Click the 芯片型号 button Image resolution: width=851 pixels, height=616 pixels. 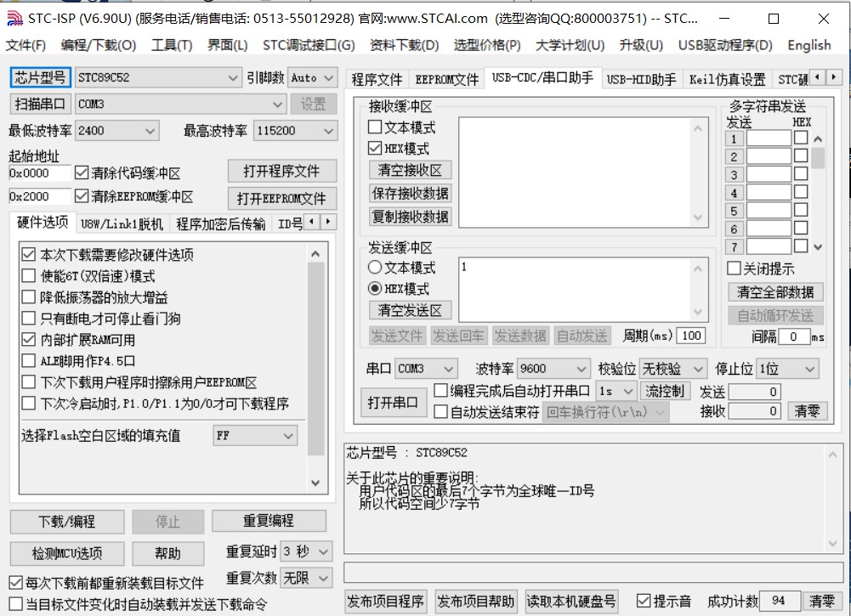[x=40, y=77]
